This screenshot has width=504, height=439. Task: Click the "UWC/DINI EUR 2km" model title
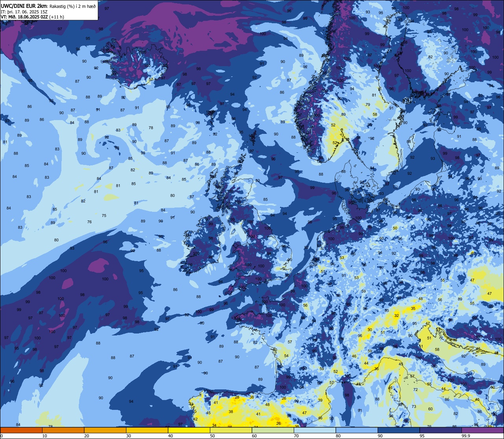24,6
